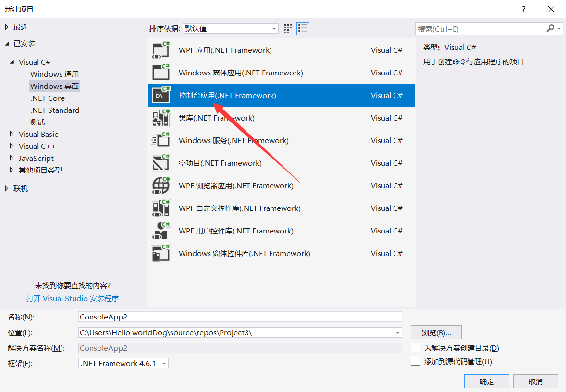Click the WPF 自定义控件库 icon
This screenshot has height=392, width=566.
160,208
